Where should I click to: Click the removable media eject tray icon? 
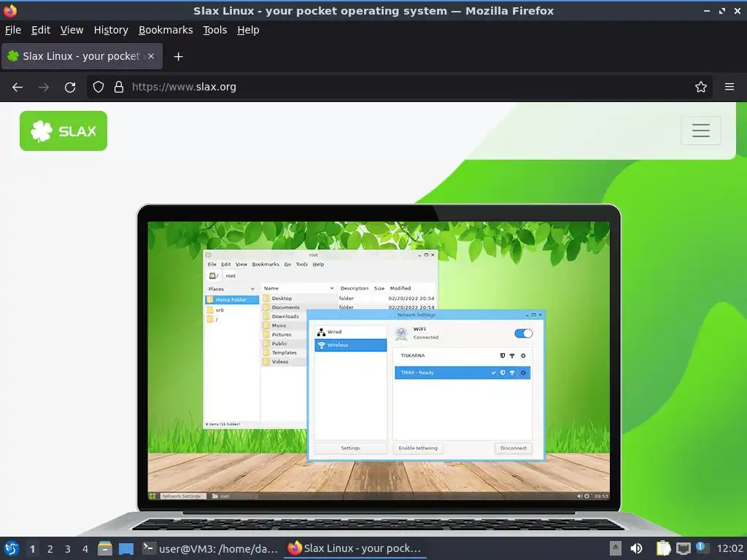(616, 548)
